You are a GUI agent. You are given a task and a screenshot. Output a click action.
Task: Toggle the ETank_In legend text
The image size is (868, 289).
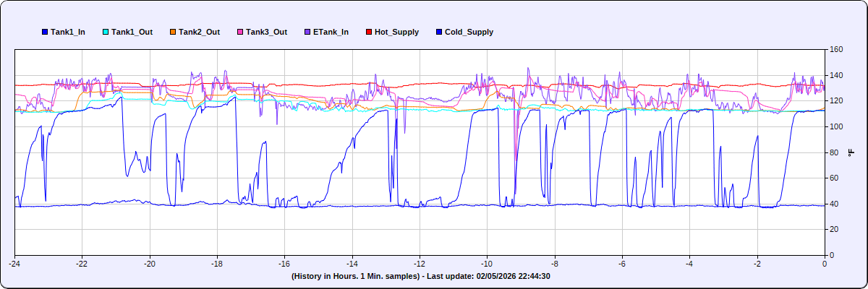click(331, 33)
